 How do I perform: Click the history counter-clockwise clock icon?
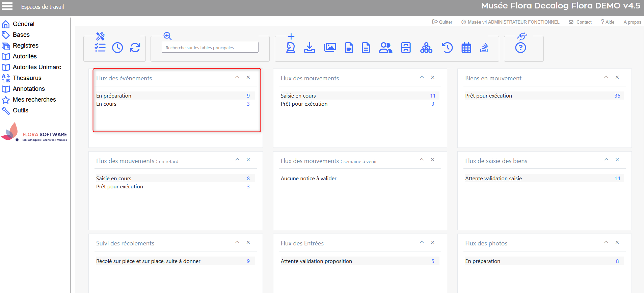click(x=447, y=48)
